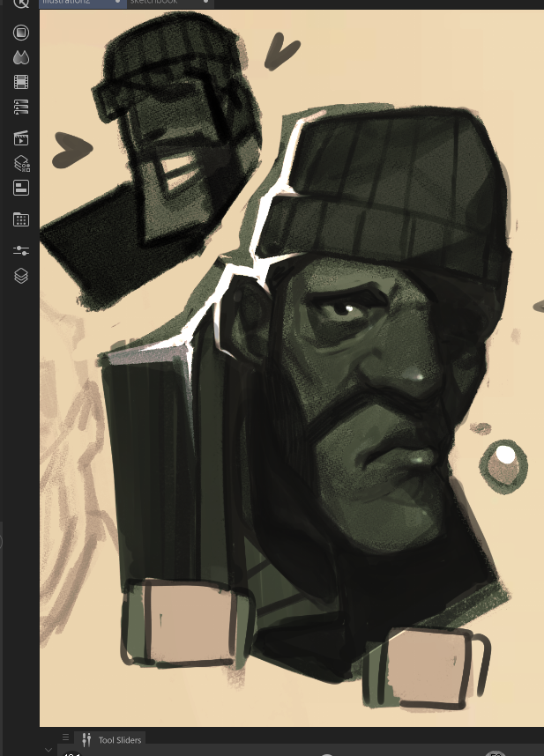Open the Timeline filmstrip palette icon
This screenshot has width=544, height=756.
(21, 82)
